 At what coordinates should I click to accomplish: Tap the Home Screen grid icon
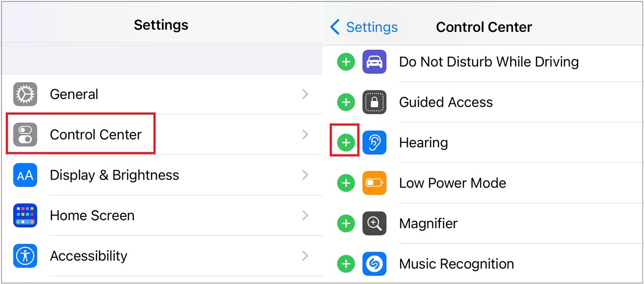point(25,215)
